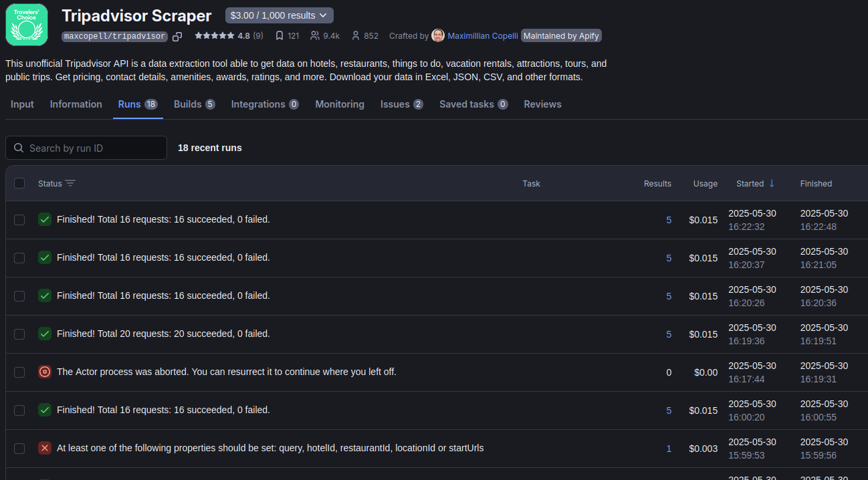Open results link 1 for failed run
Image resolution: width=868 pixels, height=480 pixels.
[669, 449]
